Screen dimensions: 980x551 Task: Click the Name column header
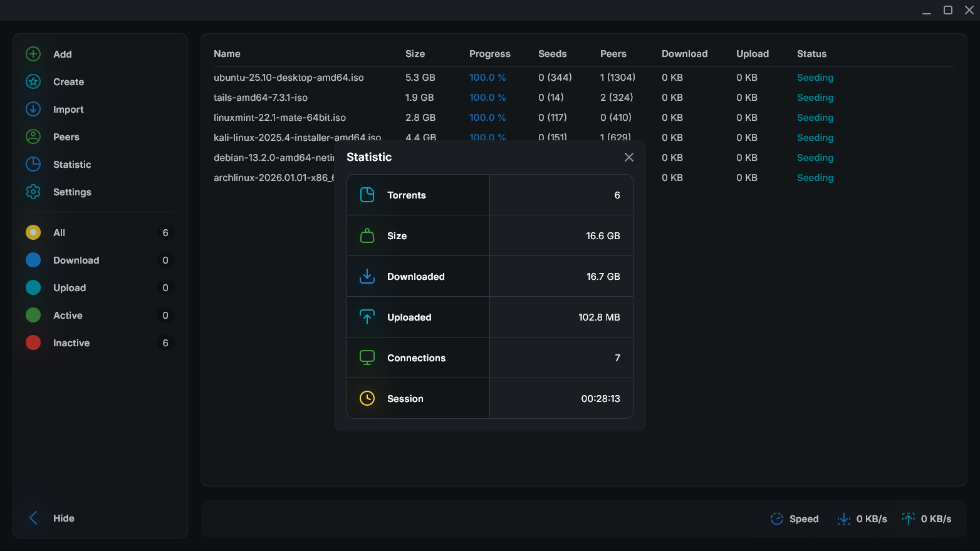[x=227, y=54]
